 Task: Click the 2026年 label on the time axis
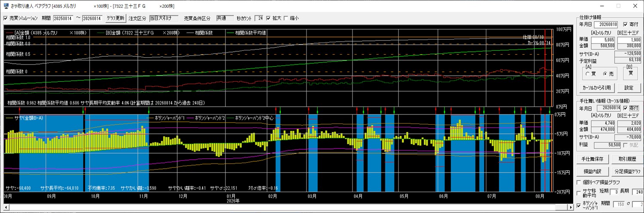(x=234, y=201)
